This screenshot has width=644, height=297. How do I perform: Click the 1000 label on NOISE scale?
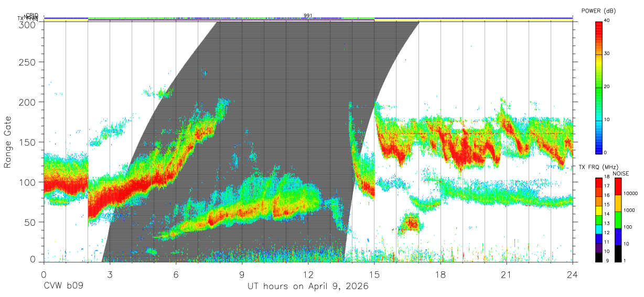tap(629, 210)
